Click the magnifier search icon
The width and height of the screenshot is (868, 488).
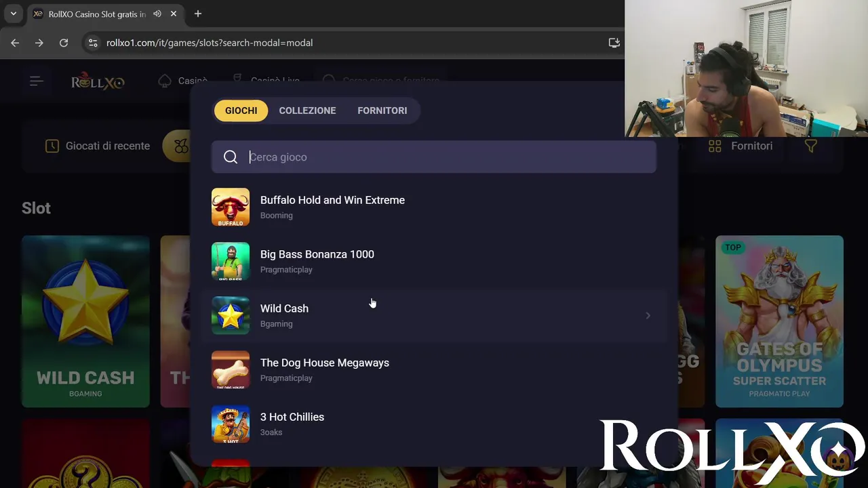coord(231,157)
